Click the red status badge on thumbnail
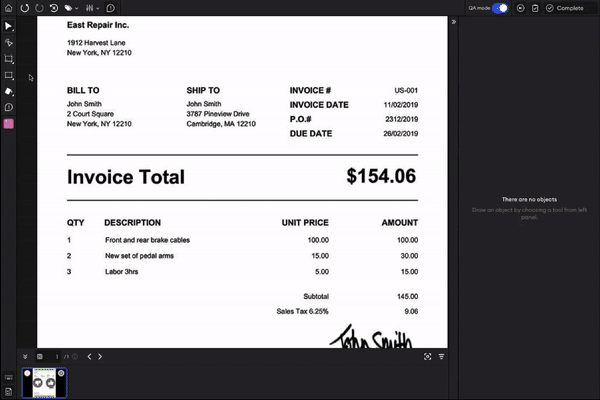This screenshot has height=400, width=600. 27,373
